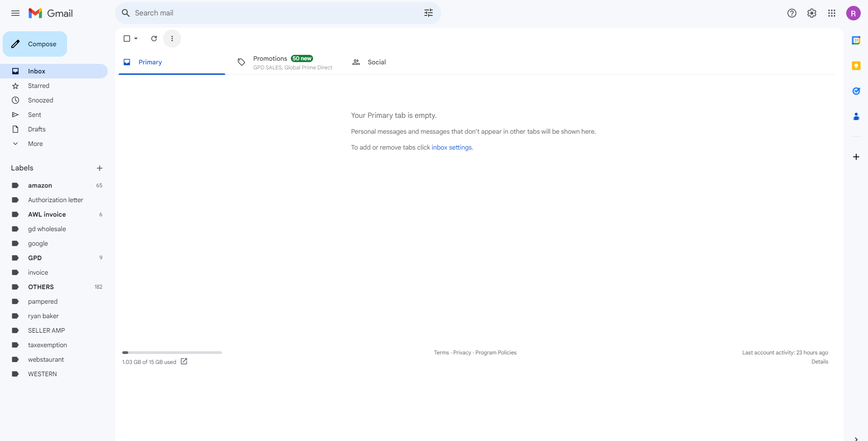The height and width of the screenshot is (441, 868).
Task: Focus the Search mail field
Action: click(278, 13)
